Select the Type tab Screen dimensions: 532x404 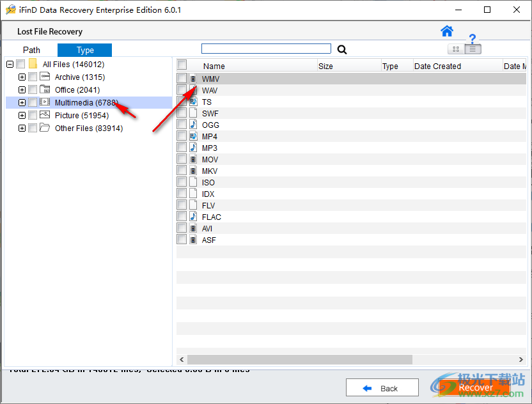coord(84,49)
